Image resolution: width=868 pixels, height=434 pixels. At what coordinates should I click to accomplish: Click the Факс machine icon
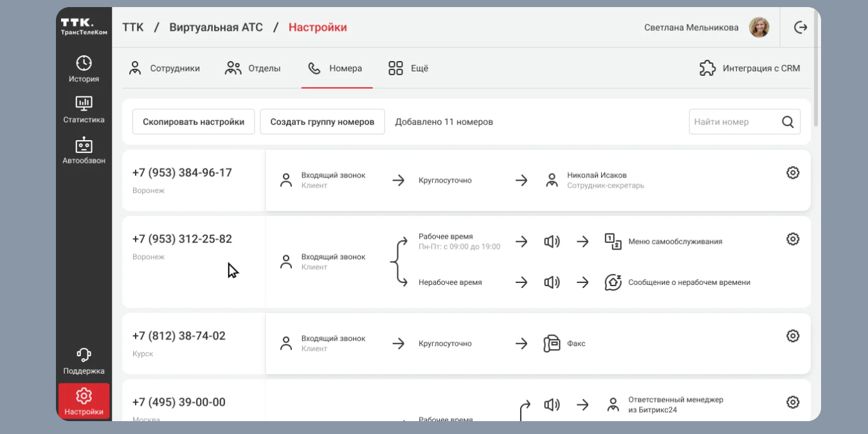coord(552,343)
